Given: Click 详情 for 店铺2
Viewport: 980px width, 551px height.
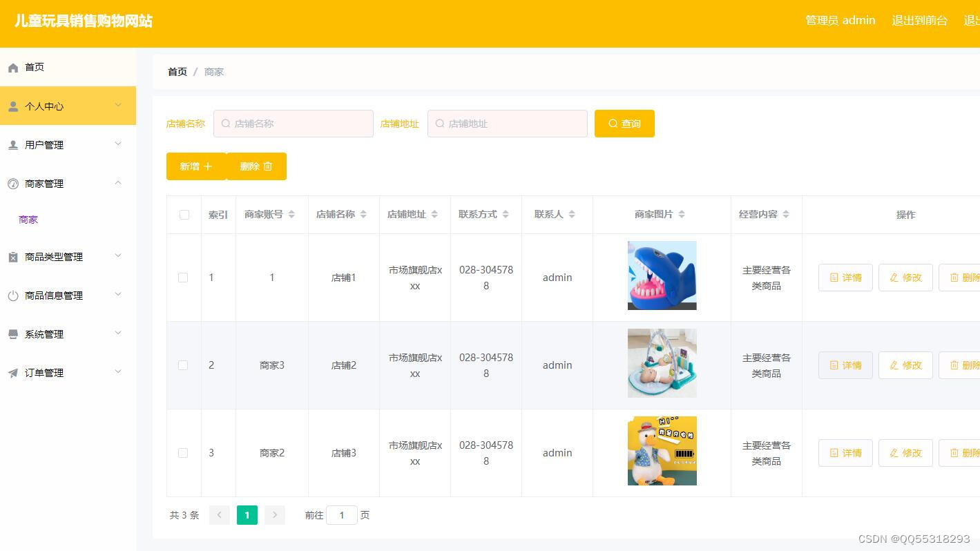Looking at the screenshot, I should [845, 365].
